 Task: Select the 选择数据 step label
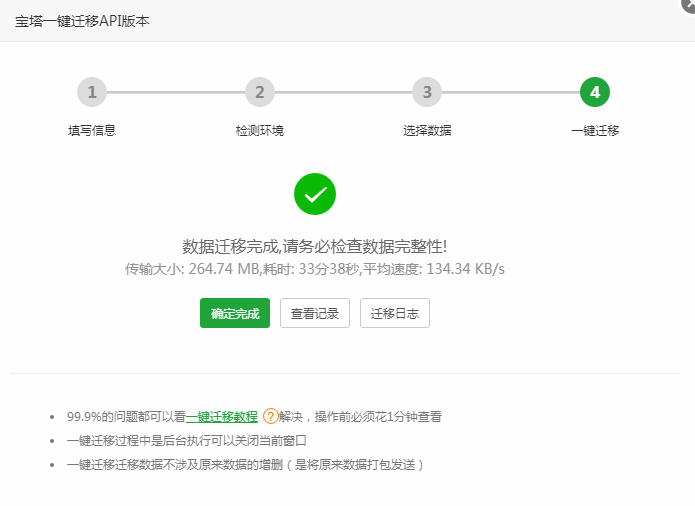click(x=427, y=130)
